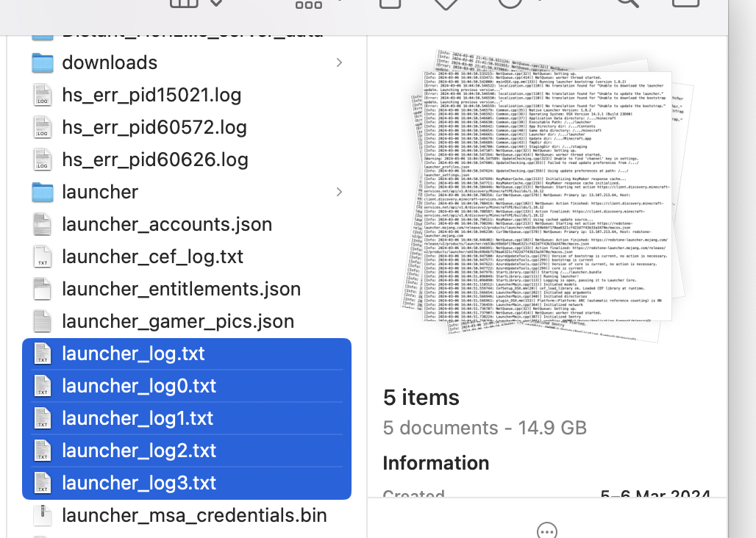Click the Information section heading
Viewport: 756px width, 538px height.
436,463
